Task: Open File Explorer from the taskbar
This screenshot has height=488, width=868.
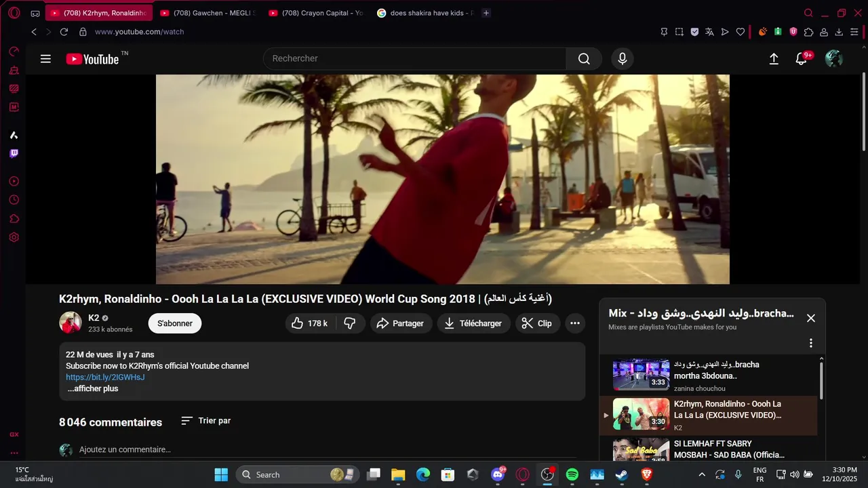Action: click(x=398, y=474)
